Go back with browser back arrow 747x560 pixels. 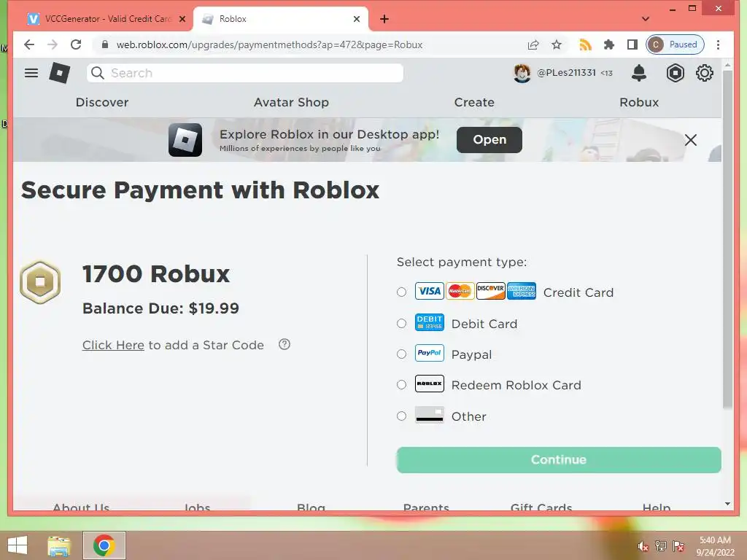point(29,44)
